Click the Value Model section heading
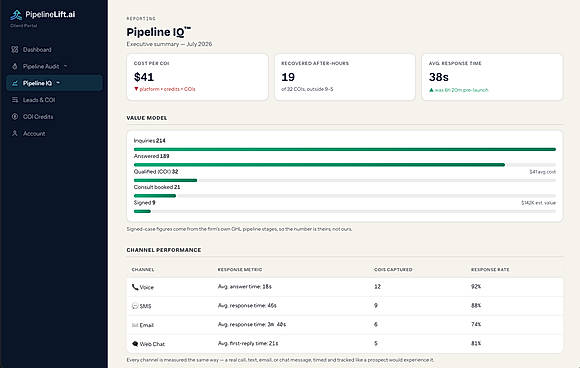This screenshot has height=368, width=580. click(147, 118)
